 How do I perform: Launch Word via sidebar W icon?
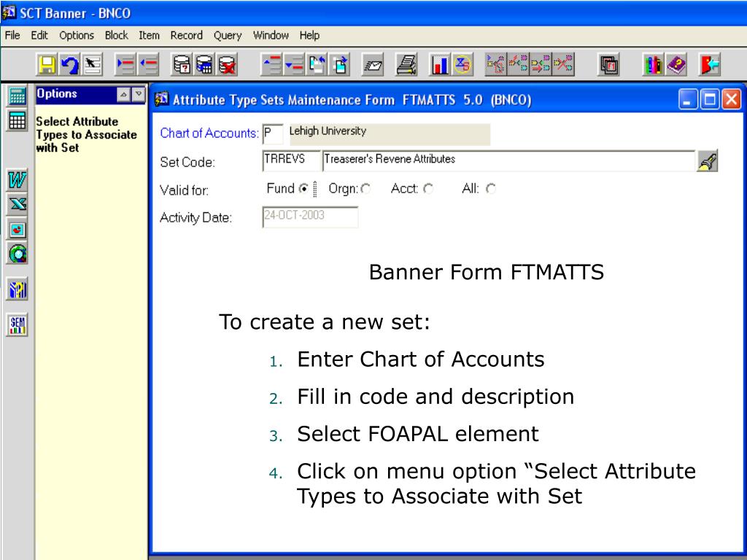coord(18,180)
